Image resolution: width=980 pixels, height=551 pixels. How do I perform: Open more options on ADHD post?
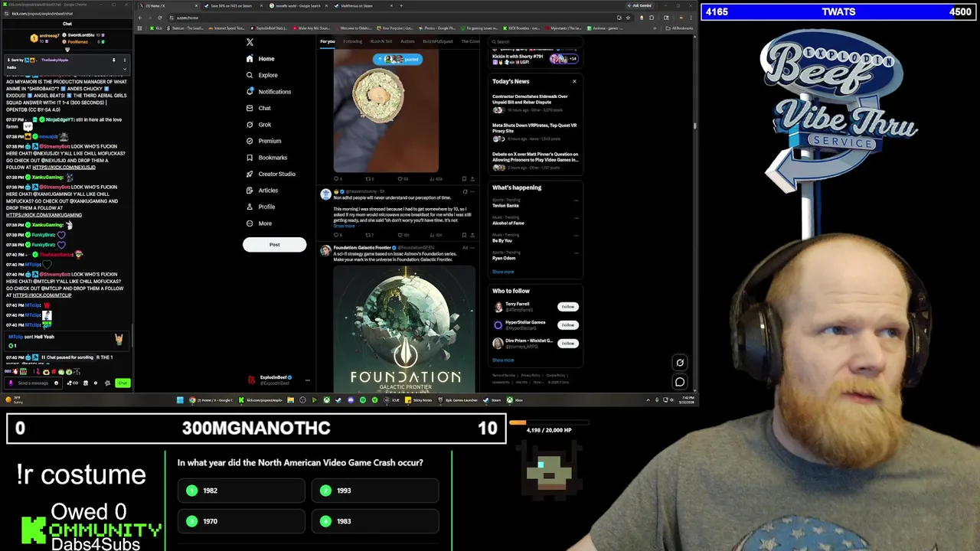click(472, 191)
